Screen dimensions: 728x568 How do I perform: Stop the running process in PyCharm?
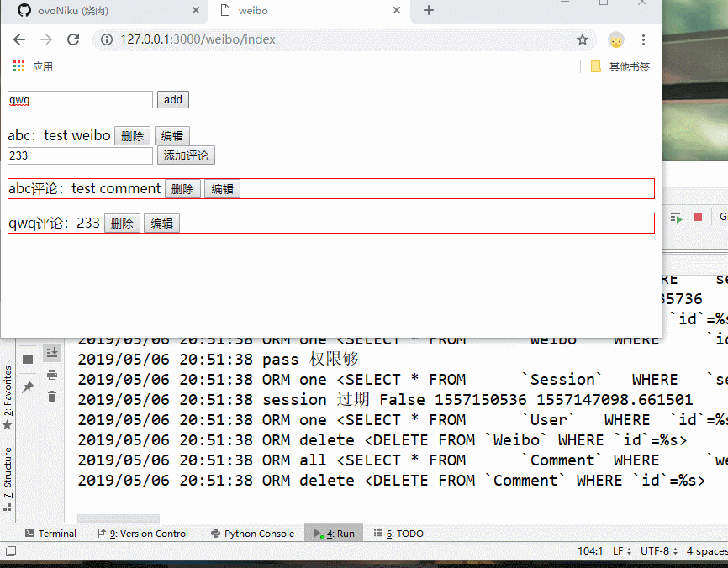(698, 217)
